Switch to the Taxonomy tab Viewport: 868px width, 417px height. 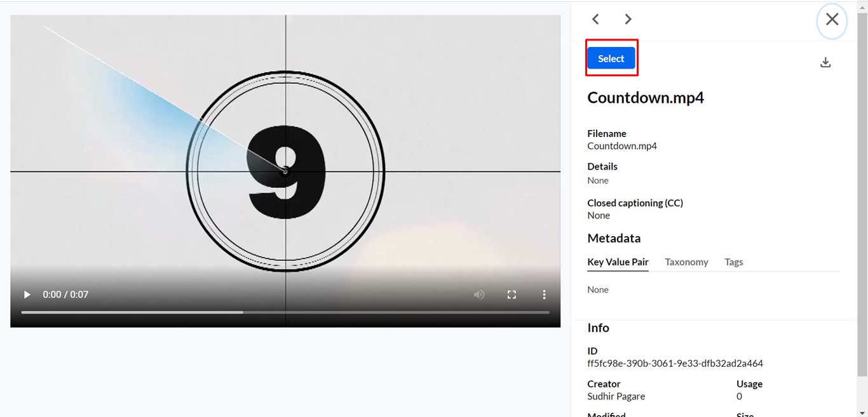(686, 262)
